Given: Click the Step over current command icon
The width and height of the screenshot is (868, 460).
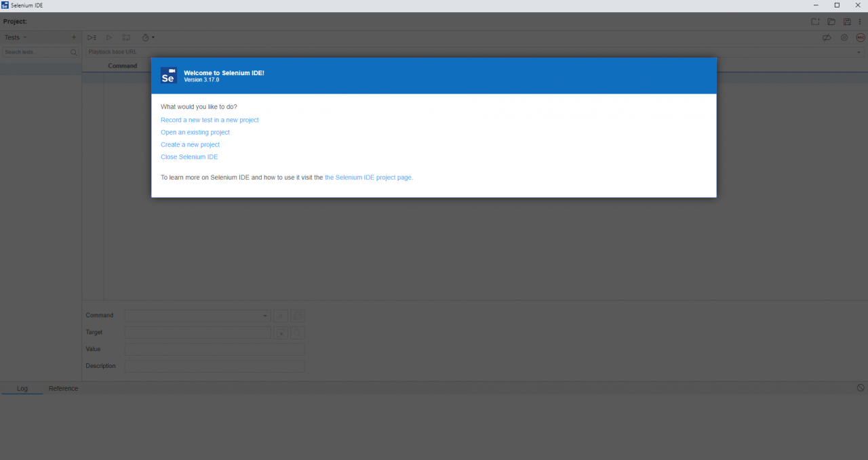Looking at the screenshot, I should click(x=126, y=37).
